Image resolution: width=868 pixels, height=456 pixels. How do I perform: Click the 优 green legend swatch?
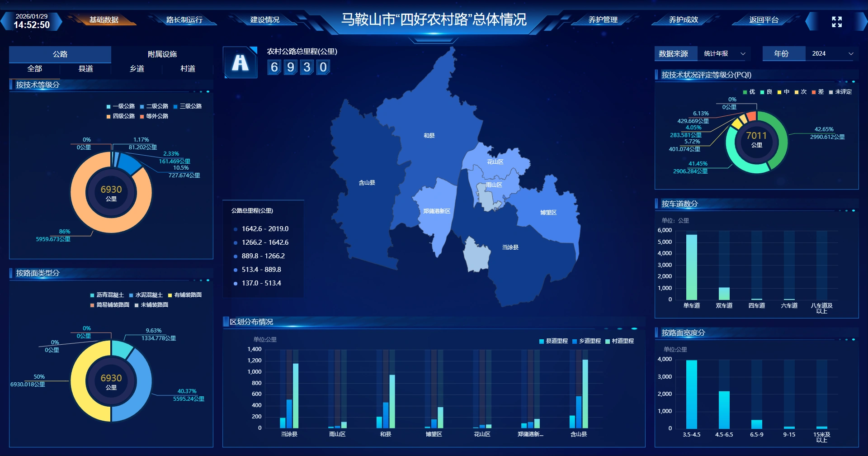pyautogui.click(x=745, y=92)
